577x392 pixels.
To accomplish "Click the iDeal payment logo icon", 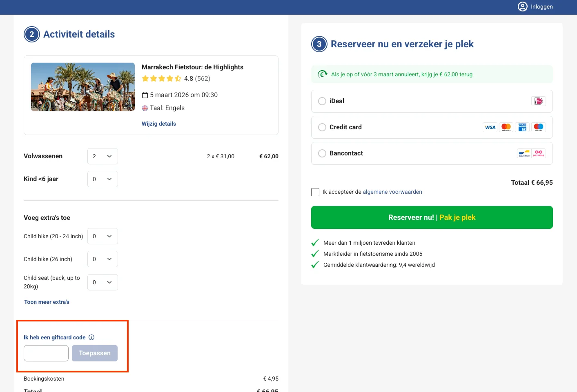I will pyautogui.click(x=539, y=101).
